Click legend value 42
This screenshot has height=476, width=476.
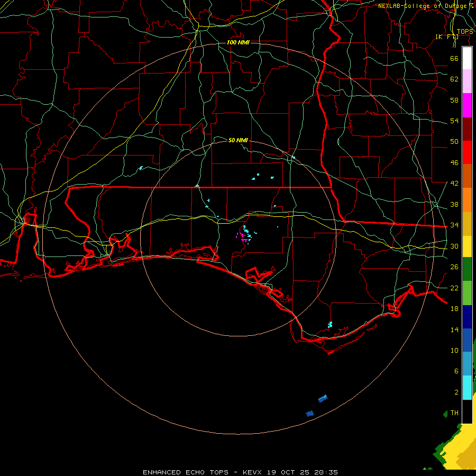coord(454,183)
